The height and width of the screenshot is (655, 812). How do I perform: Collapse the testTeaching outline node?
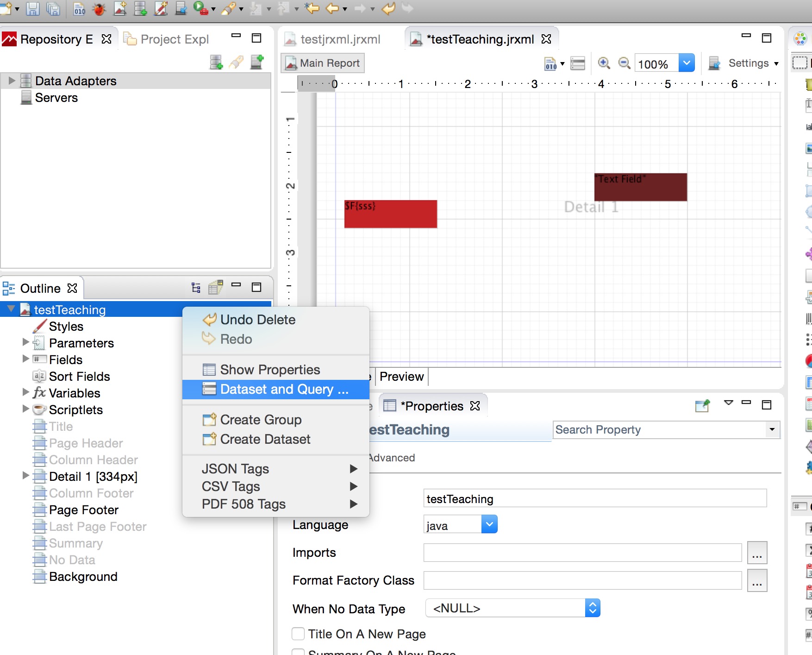click(x=11, y=309)
